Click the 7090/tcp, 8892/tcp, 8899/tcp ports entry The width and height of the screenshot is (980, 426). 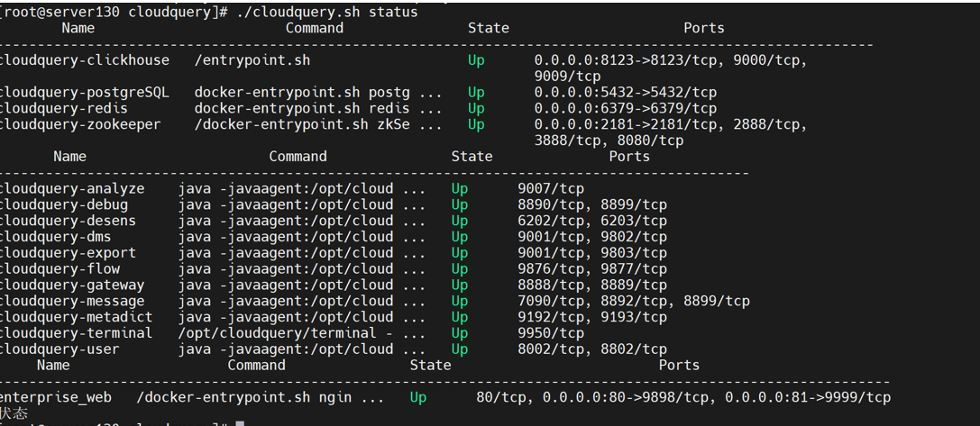(633, 302)
